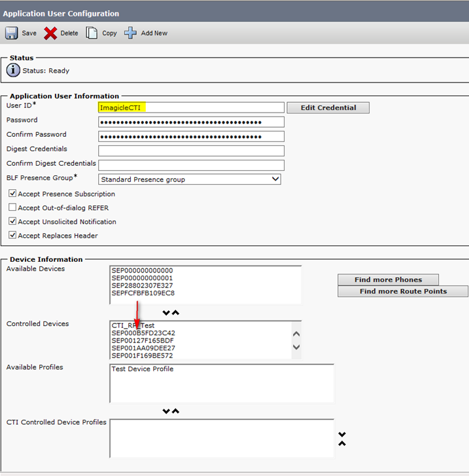
Task: Move profile down to CTI Controlled Profiles
Action: (166, 411)
